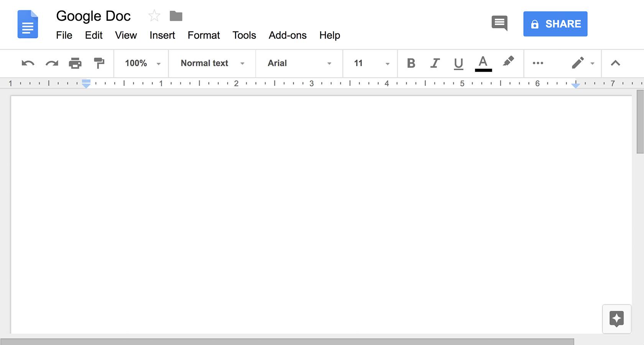Screen dimensions: 644x345
Task: Open the text color picker
Action: tap(483, 64)
